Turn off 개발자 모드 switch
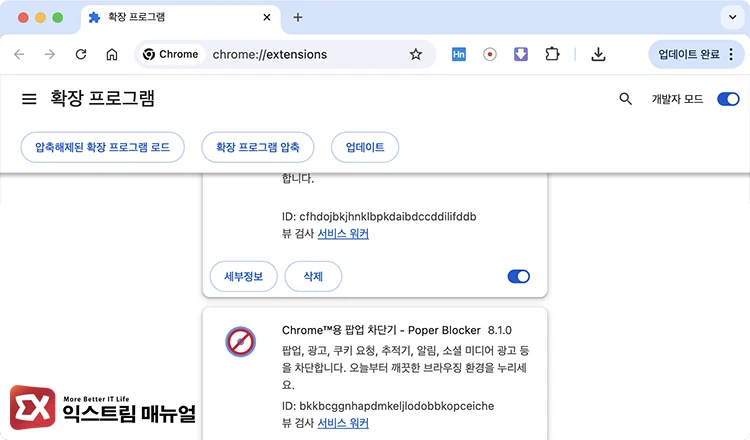This screenshot has width=750, height=440. [x=728, y=99]
